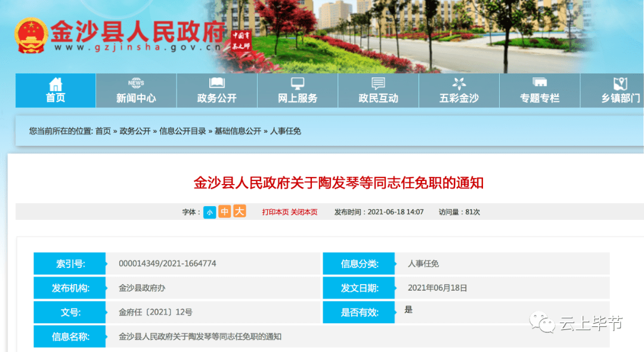Set font size to medium 中
644x352 pixels.
pyautogui.click(x=224, y=211)
